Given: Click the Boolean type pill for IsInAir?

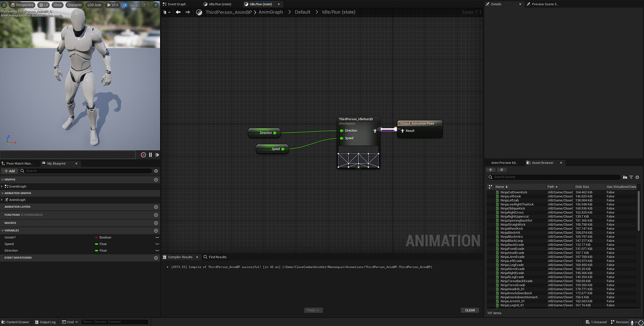Looking at the screenshot, I should pyautogui.click(x=103, y=237).
